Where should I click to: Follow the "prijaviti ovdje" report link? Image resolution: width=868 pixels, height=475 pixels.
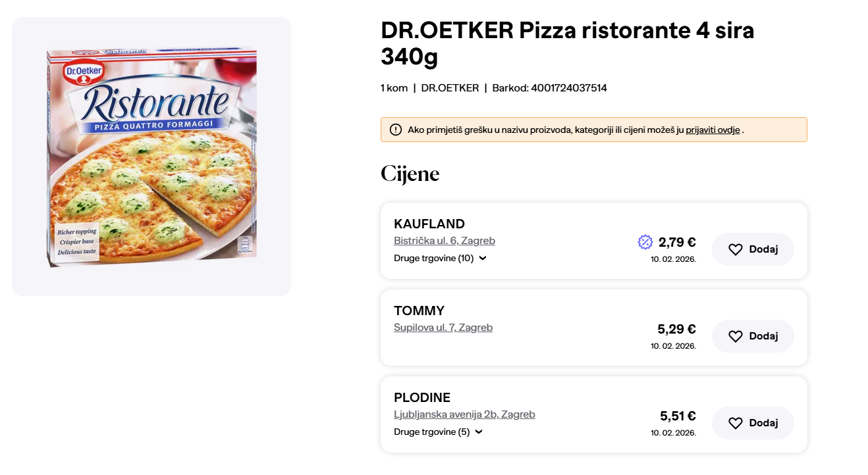point(713,130)
